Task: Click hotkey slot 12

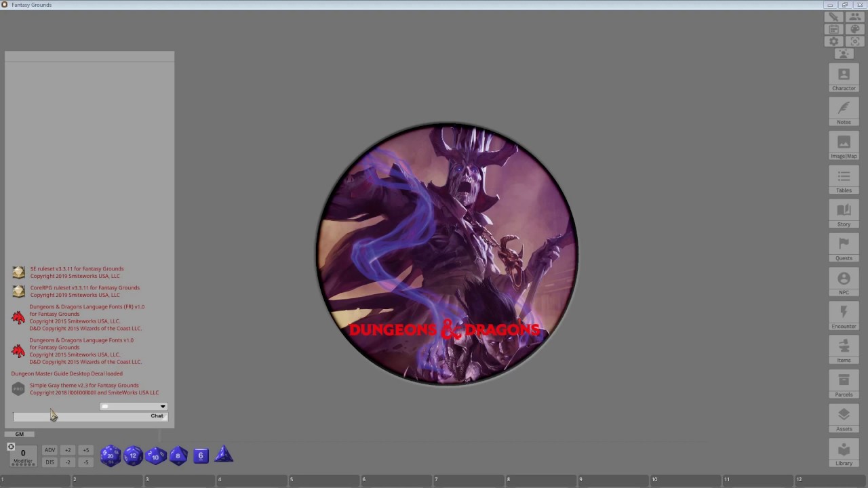Action: tap(831, 480)
